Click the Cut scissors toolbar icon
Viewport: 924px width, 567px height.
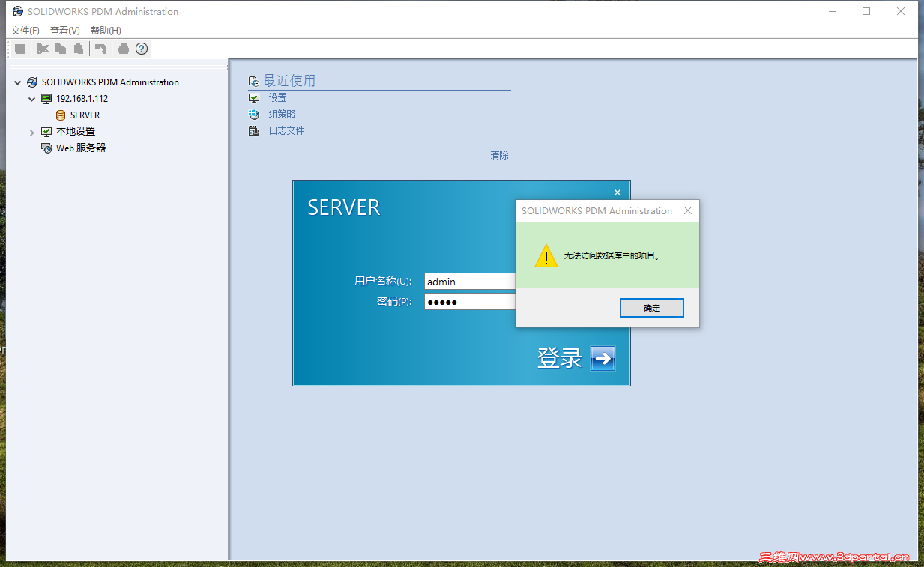[43, 49]
